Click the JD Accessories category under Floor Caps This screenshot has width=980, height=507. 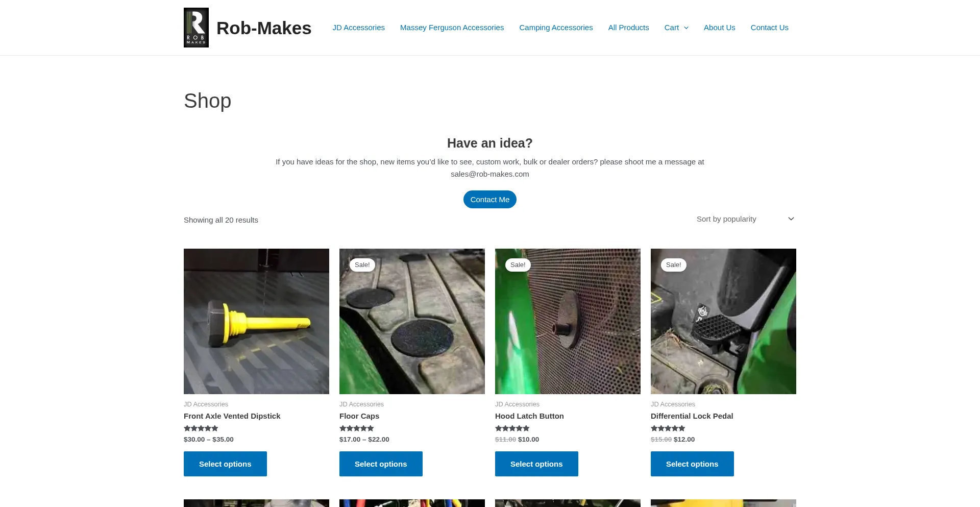pos(361,404)
